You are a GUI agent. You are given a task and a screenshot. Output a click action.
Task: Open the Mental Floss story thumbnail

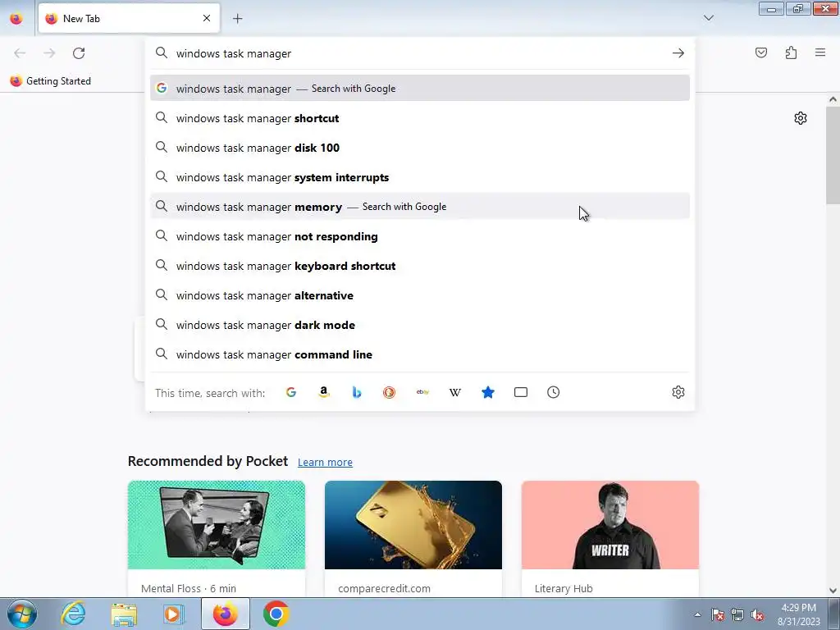(217, 525)
